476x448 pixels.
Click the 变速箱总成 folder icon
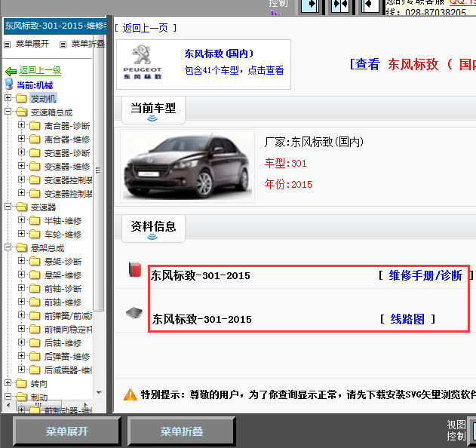[21, 112]
